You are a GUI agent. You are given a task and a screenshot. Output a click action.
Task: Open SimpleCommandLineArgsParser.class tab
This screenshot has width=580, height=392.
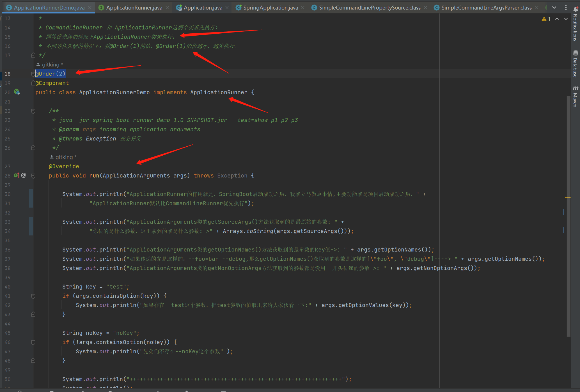tap(486, 8)
